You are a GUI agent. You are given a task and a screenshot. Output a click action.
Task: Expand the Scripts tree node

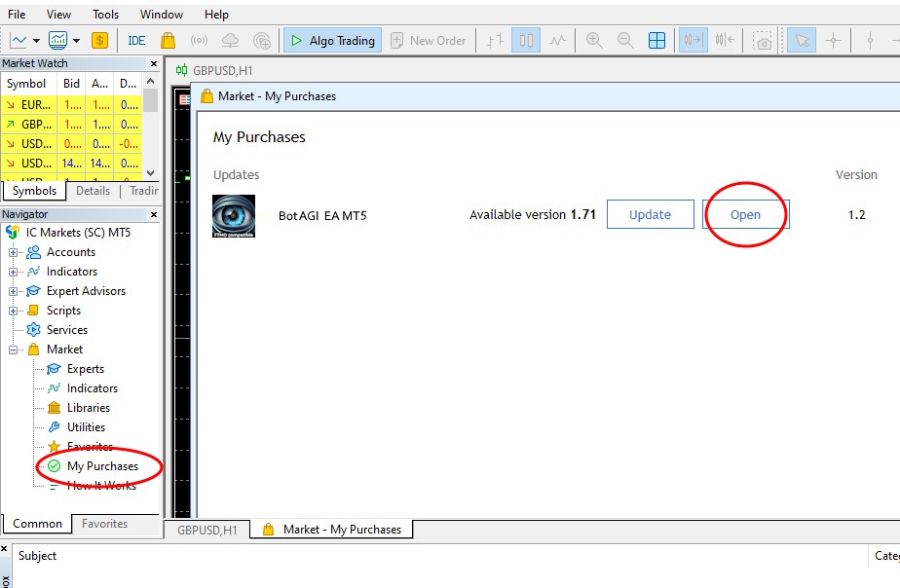coord(13,311)
